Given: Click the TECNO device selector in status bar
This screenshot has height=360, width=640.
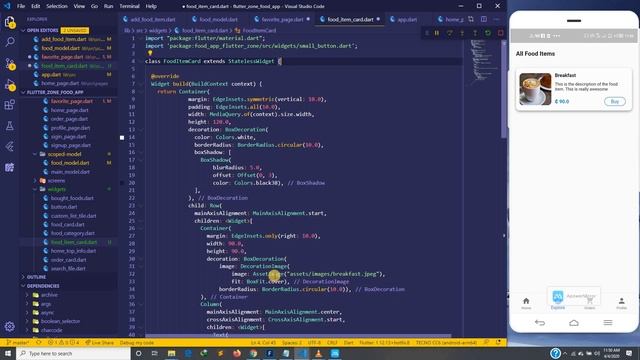Looking at the screenshot, I should (x=446, y=343).
